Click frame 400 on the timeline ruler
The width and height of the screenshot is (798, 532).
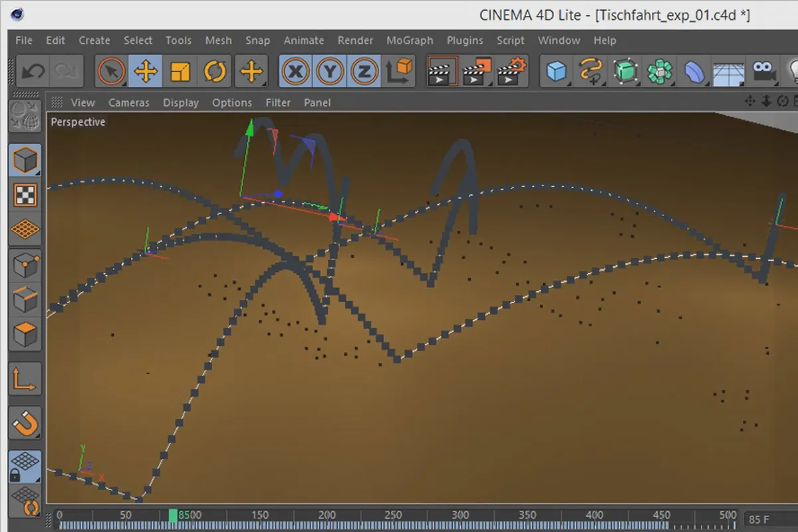[594, 515]
